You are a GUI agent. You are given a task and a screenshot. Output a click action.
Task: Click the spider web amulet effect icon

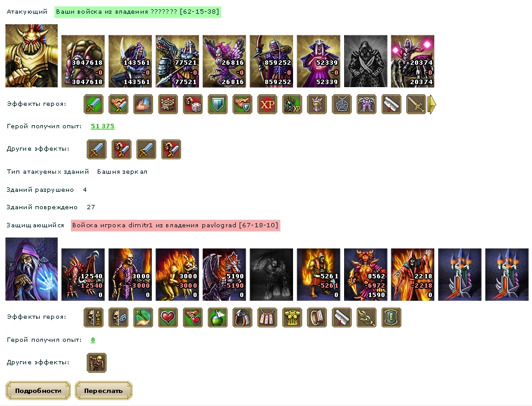(342, 104)
